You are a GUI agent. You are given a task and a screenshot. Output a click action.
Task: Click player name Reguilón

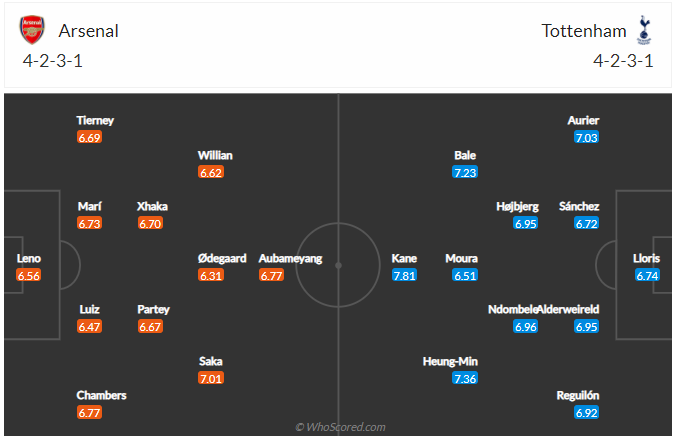[578, 395]
